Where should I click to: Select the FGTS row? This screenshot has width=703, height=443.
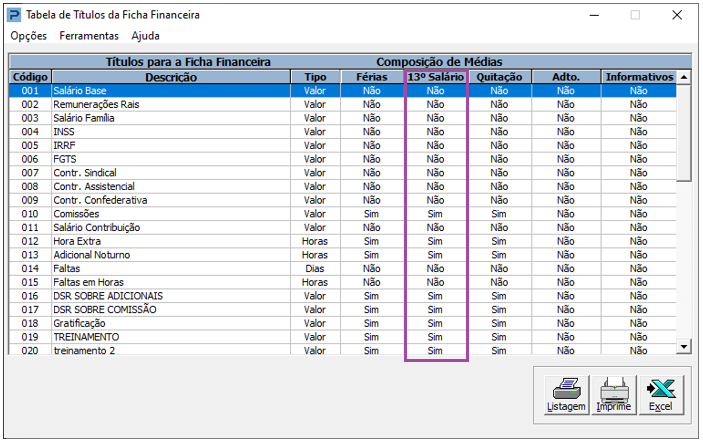pos(343,159)
